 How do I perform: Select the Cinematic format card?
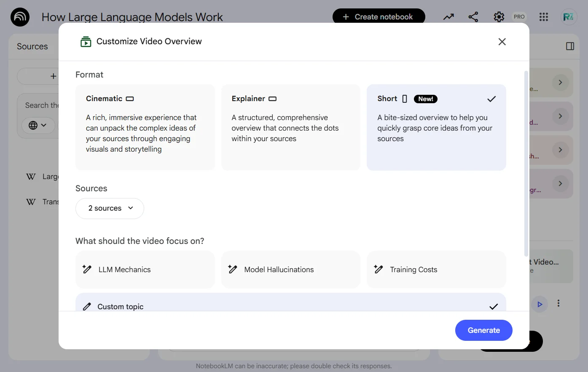pos(145,127)
